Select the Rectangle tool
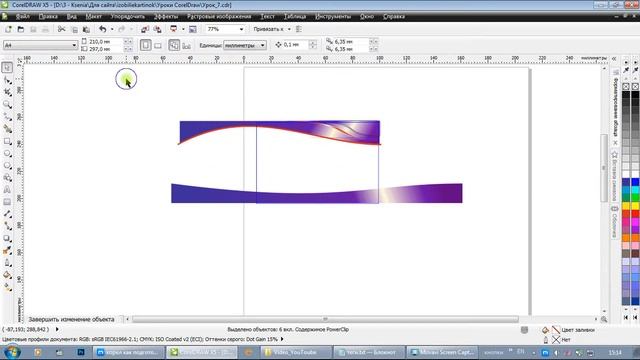The height and width of the screenshot is (360, 640). coord(7,141)
